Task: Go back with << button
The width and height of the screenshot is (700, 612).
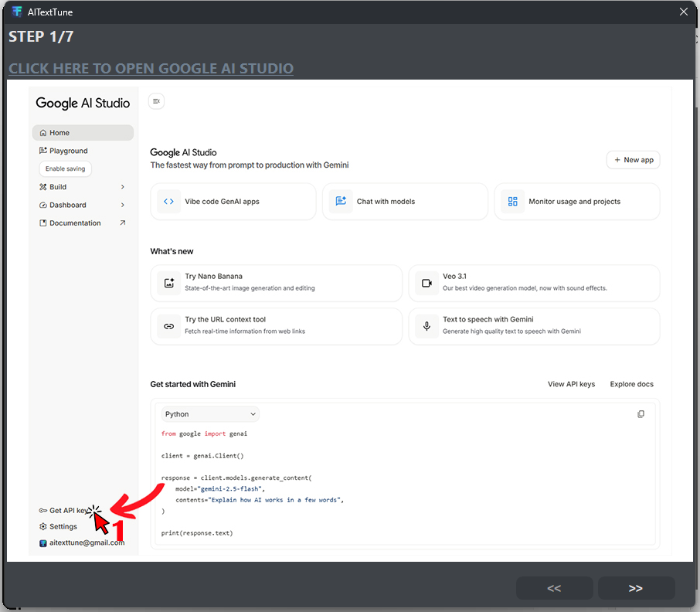Action: tap(554, 588)
